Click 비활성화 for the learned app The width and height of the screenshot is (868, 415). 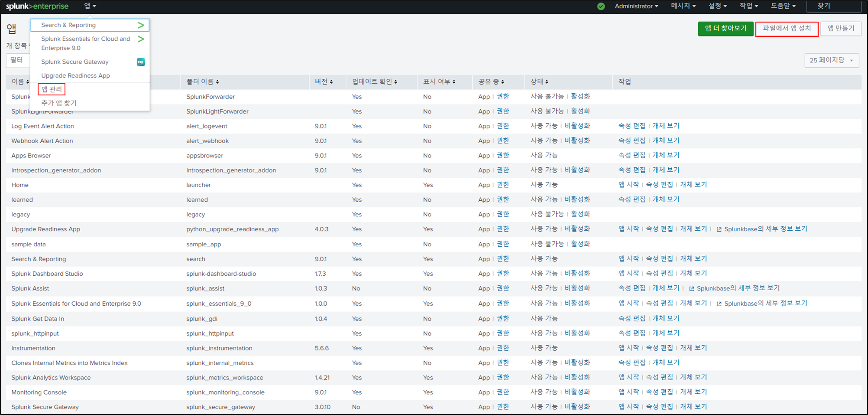[x=577, y=200]
